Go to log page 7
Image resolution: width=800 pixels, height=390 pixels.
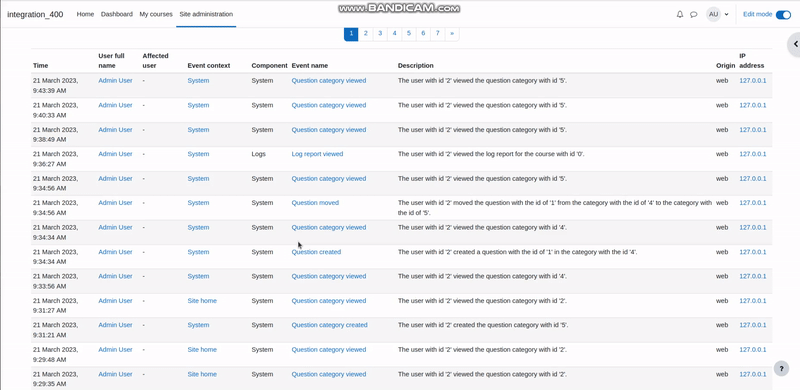point(437,34)
